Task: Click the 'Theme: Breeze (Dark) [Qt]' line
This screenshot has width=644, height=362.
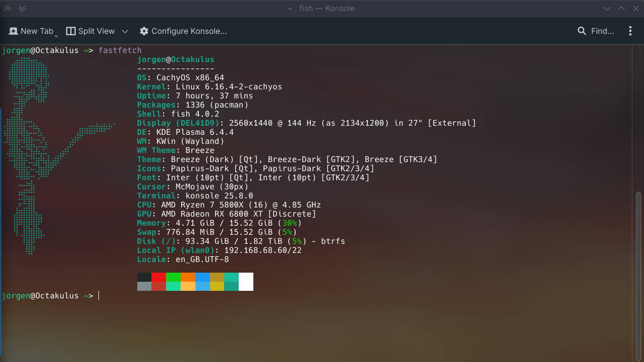Action: coord(287,160)
